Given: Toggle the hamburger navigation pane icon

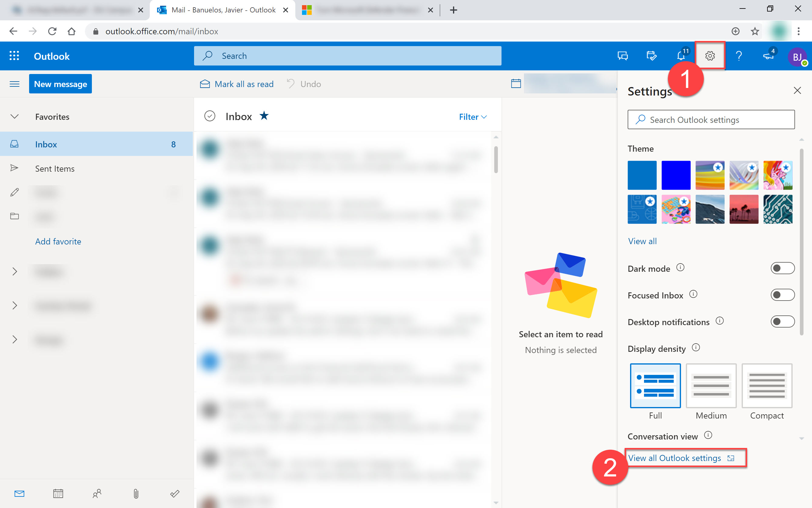Looking at the screenshot, I should [15, 84].
